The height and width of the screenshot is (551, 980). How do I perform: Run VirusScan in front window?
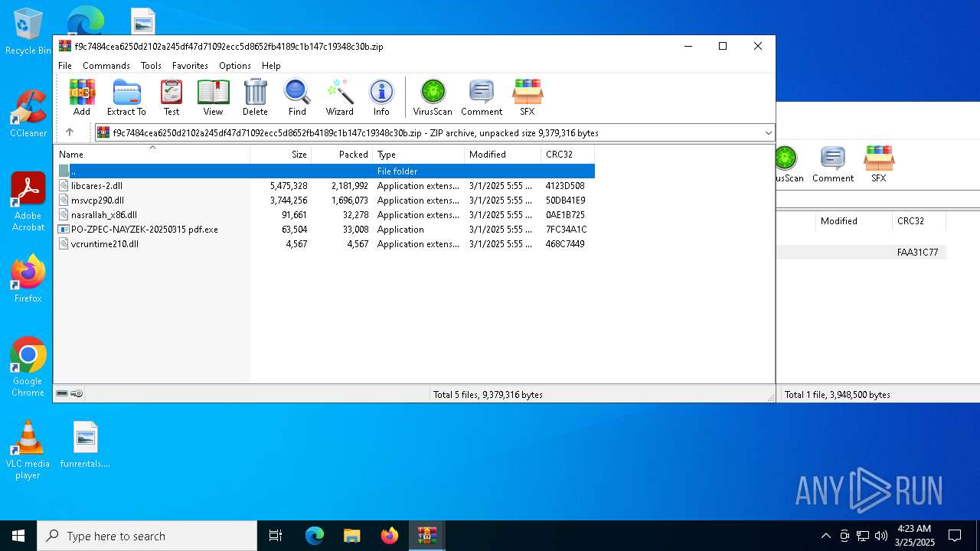433,97
